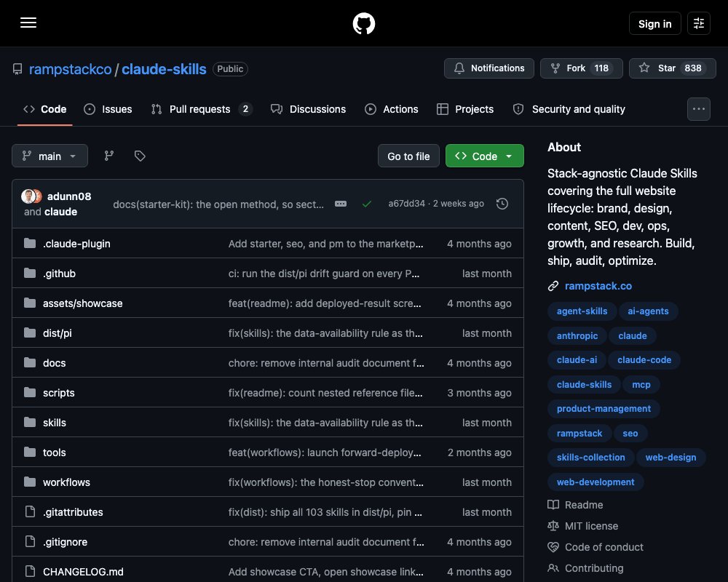Open the Projects tab
Screen dimensions: 728x582
(465, 109)
